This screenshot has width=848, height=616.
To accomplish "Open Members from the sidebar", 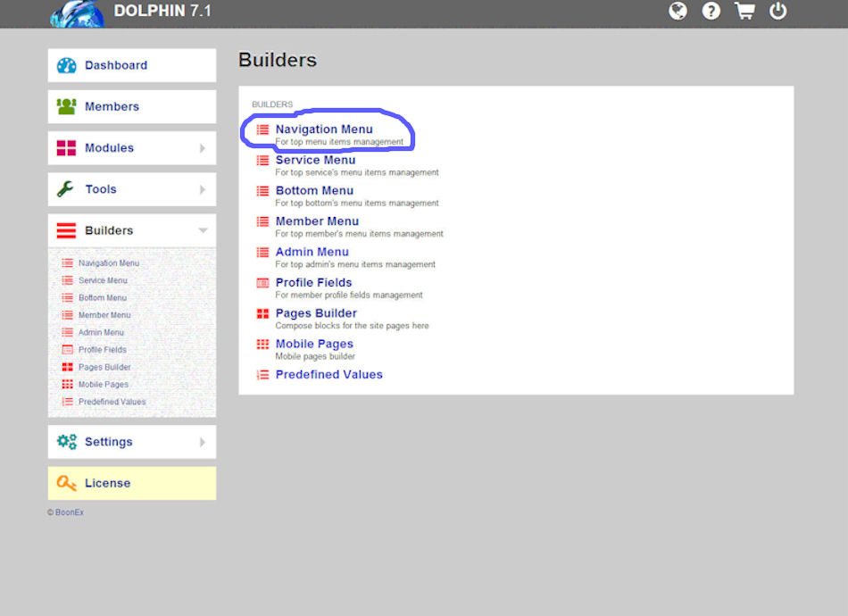I will [132, 106].
